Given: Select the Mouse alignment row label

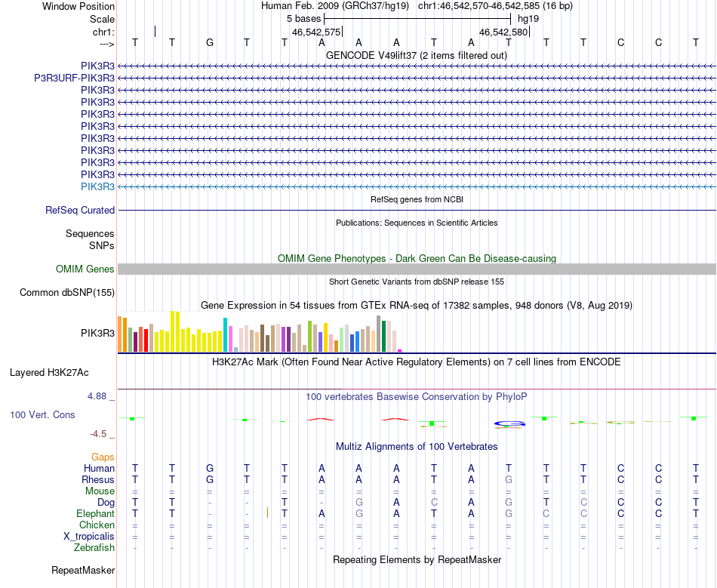Looking at the screenshot, I should tap(100, 491).
